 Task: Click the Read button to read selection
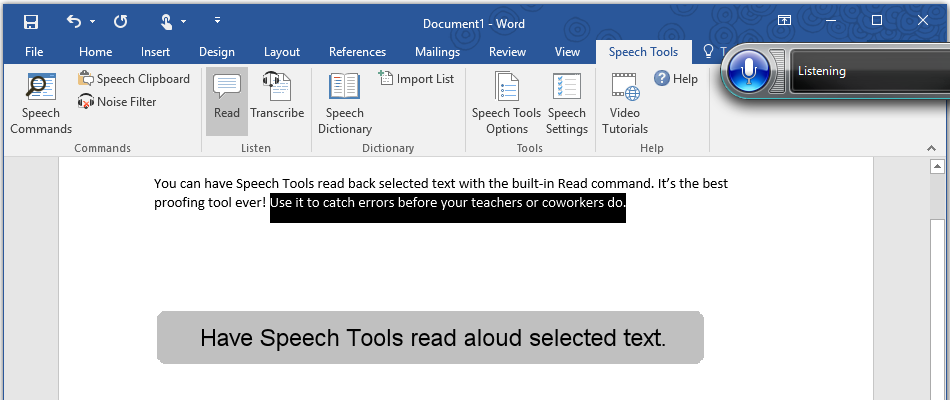[x=227, y=101]
